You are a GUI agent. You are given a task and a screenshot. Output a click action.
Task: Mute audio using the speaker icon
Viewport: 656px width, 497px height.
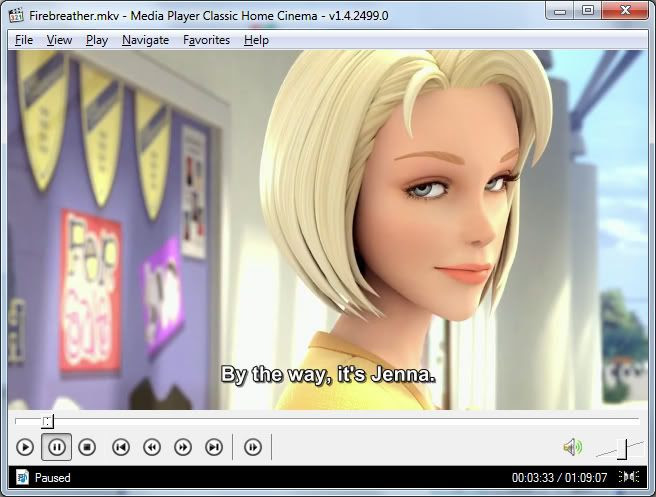click(573, 447)
